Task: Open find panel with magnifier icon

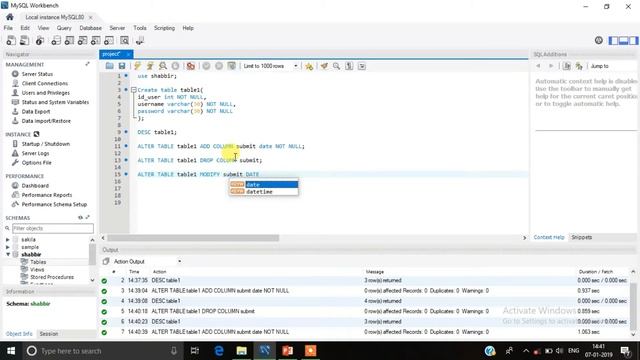Action: [336, 66]
